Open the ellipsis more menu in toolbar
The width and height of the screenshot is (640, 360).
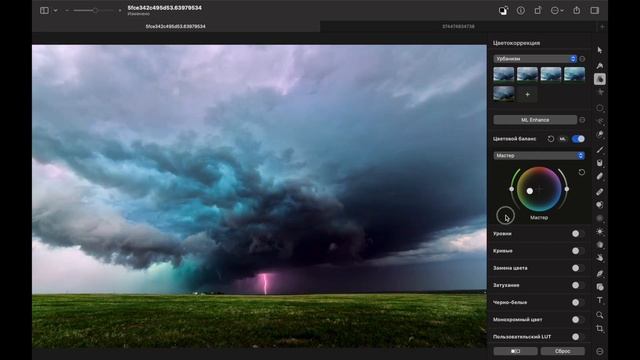point(557,11)
